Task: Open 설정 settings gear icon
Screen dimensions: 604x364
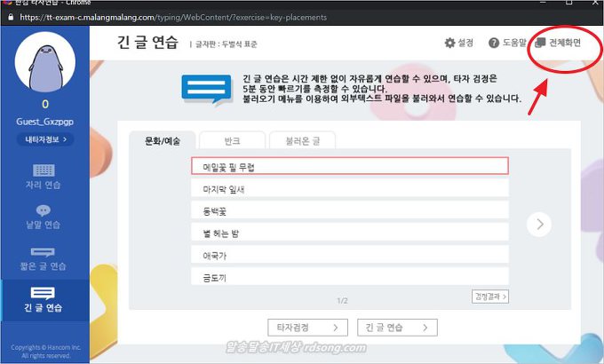Action: click(x=449, y=43)
